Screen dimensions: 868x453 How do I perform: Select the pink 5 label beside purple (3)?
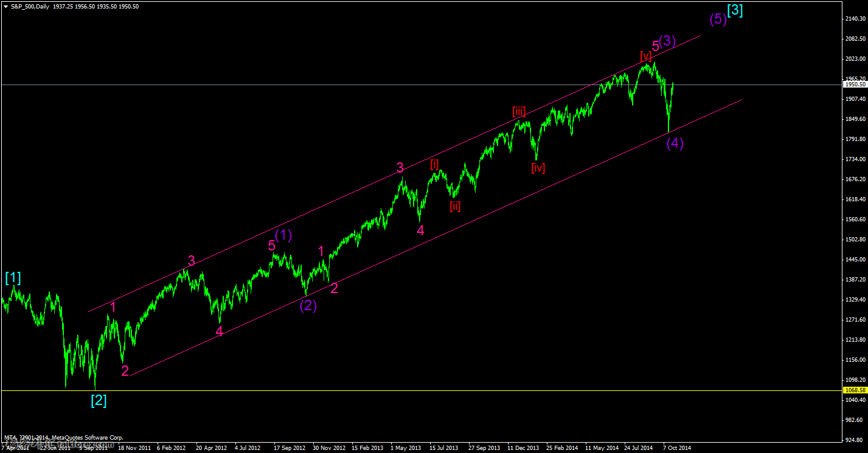655,46
